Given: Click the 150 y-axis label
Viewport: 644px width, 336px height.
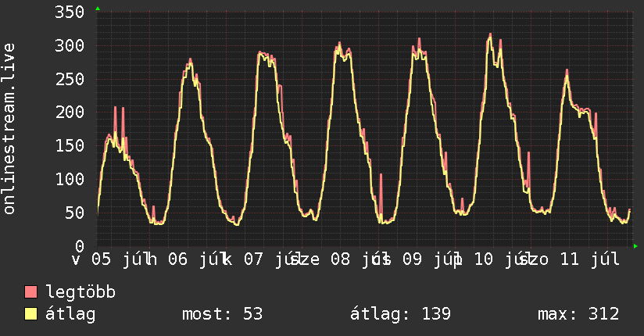Looking at the screenshot, I should click(70, 146).
